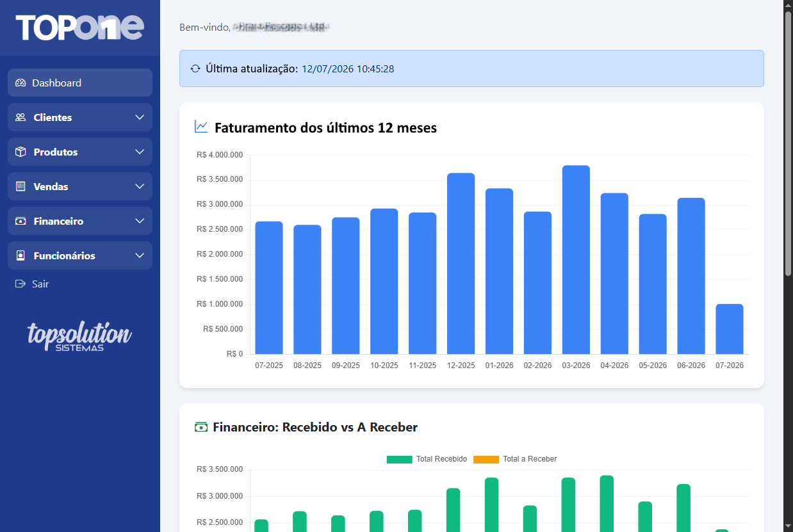Open the Produtos menu
Viewport: 793px width, 532px height.
[x=80, y=152]
